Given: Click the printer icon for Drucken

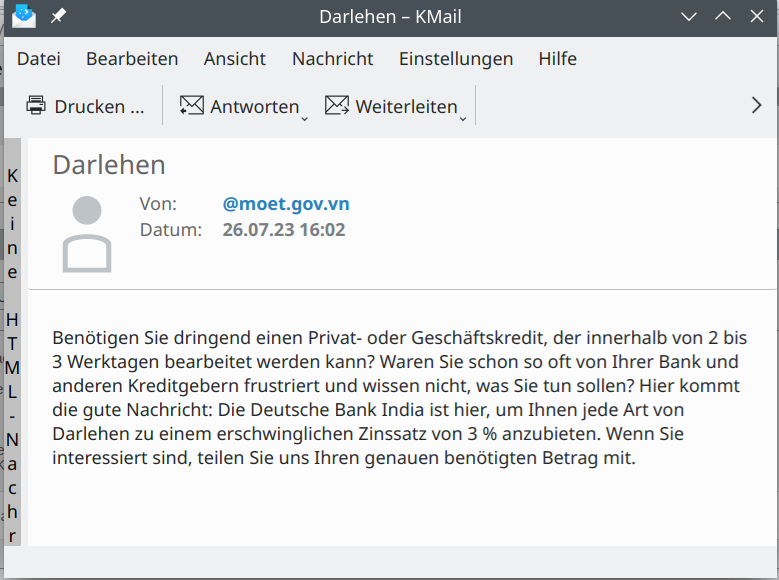Looking at the screenshot, I should [36, 106].
